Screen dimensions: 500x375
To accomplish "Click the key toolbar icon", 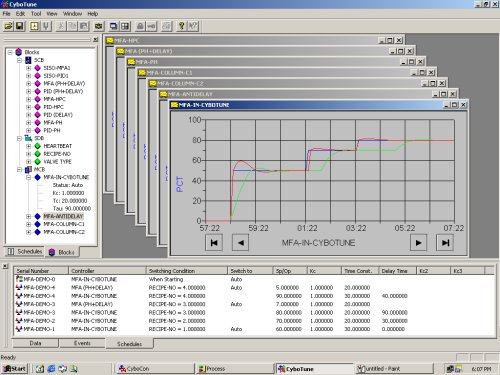I will (151, 26).
